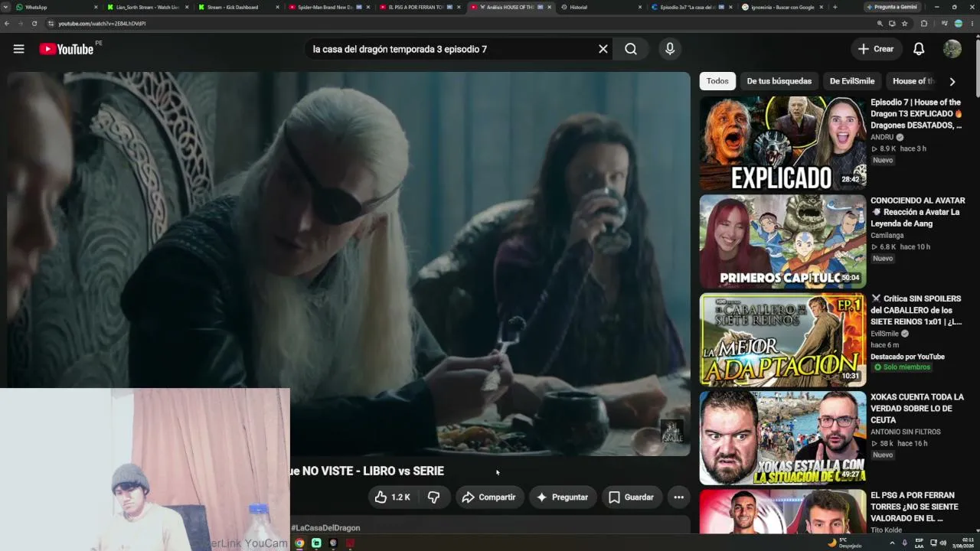Viewport: 980px width, 551px height.
Task: Open the Avatar reaction video thumbnail
Action: point(782,241)
